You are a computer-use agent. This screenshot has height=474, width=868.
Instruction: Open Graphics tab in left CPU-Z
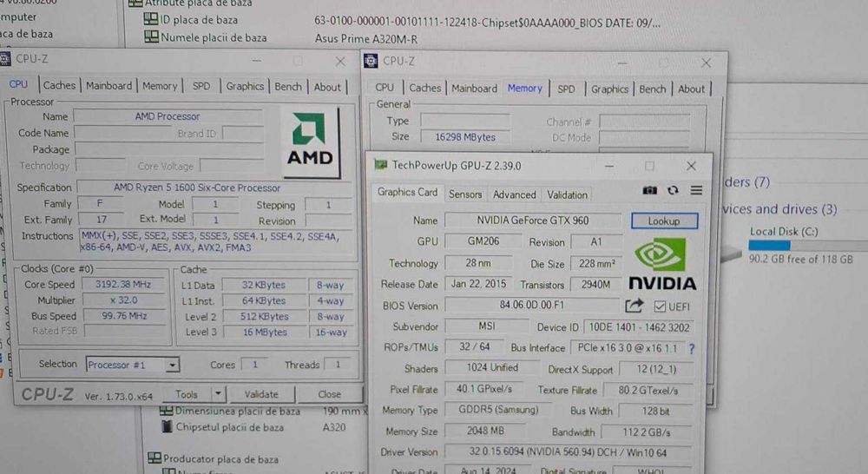tap(245, 86)
